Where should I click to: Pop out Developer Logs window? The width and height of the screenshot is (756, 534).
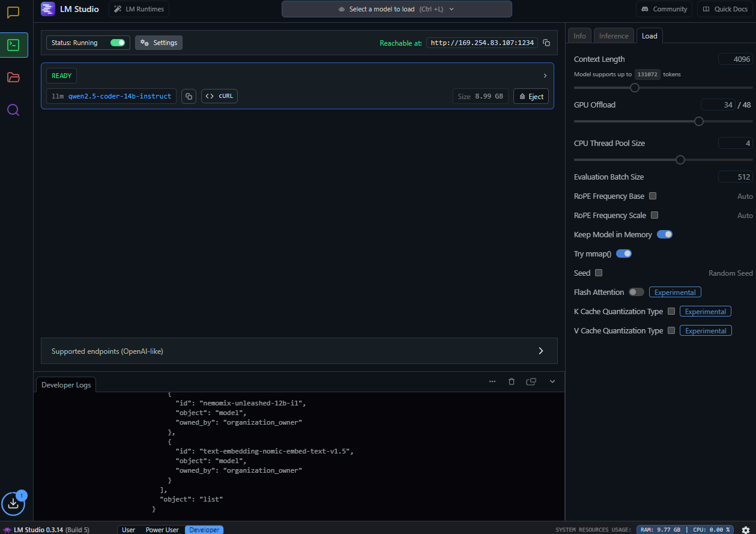[x=531, y=381]
